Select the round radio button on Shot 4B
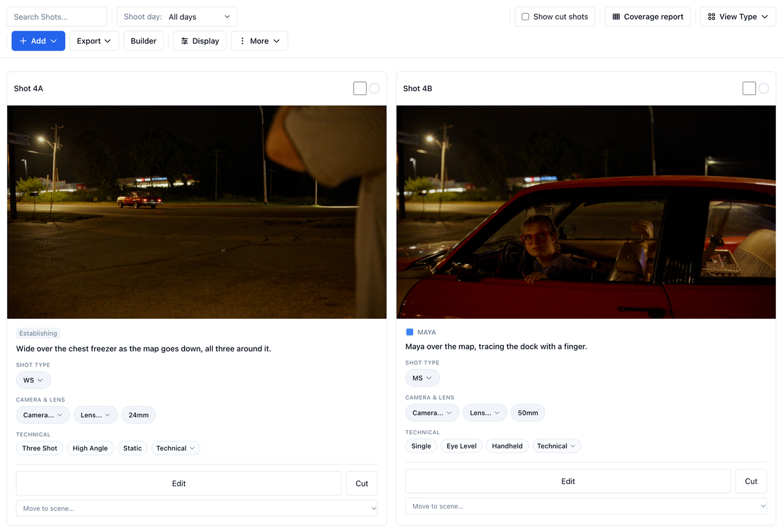The width and height of the screenshot is (783, 532). (x=763, y=88)
